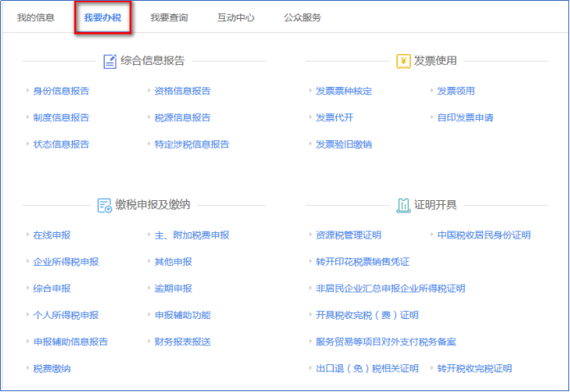The height and width of the screenshot is (392, 570).
Task: Open the 我要查询 tab
Action: [x=169, y=17]
